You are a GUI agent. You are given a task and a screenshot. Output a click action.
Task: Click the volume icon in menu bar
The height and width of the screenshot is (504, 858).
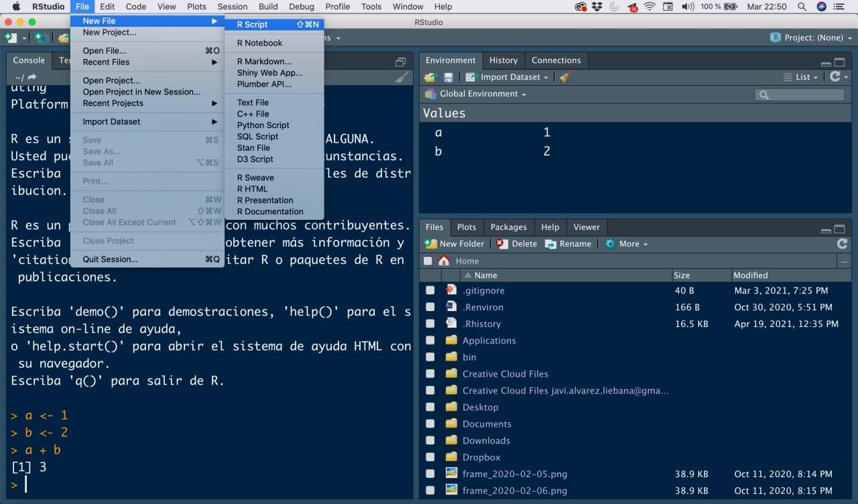(x=687, y=7)
